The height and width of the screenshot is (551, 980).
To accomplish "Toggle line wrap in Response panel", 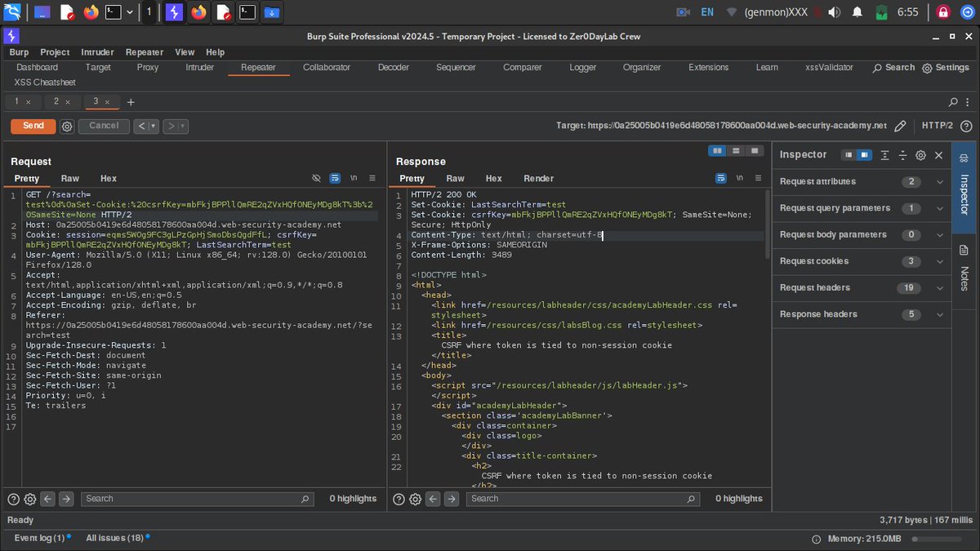I will [721, 178].
